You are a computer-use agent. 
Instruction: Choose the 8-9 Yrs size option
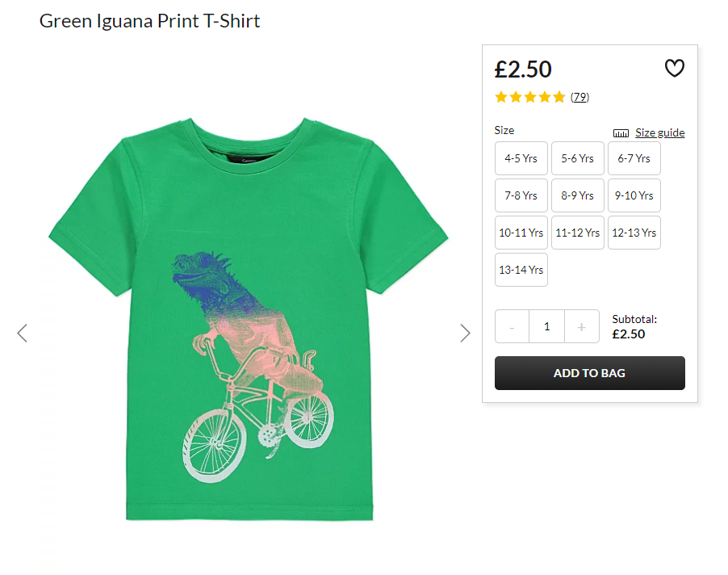[x=578, y=195]
